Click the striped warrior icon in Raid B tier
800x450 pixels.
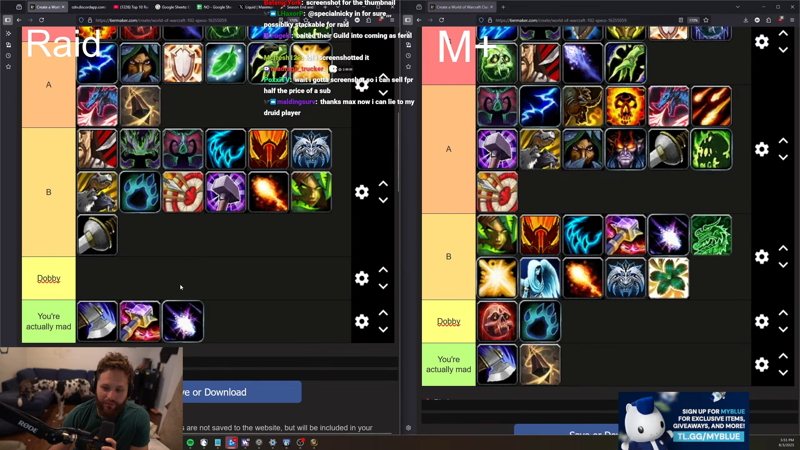[x=97, y=149]
